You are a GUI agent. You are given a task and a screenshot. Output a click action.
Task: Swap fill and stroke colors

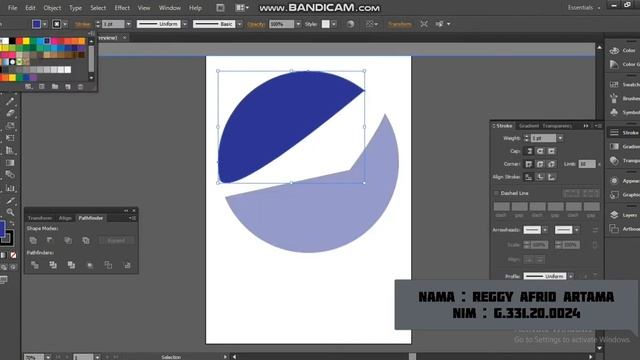pyautogui.click(x=12, y=224)
